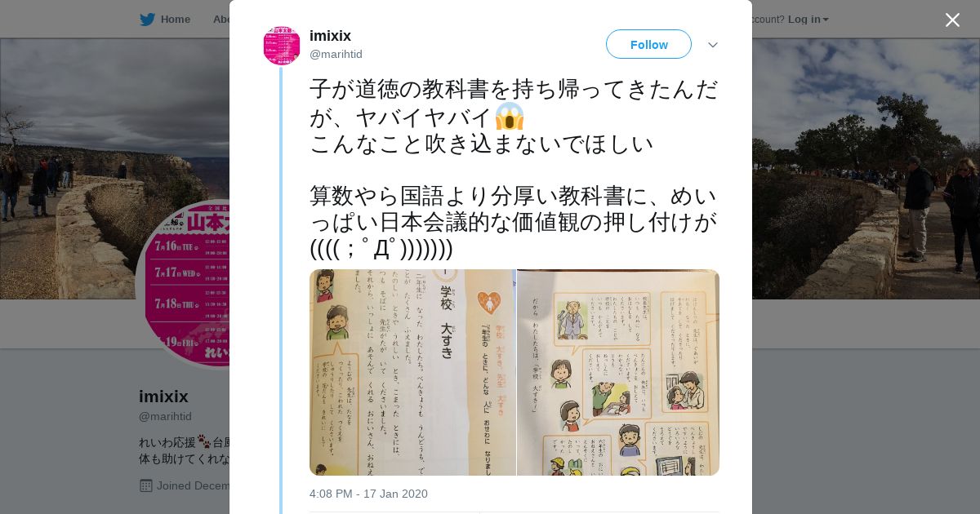Click the imixix display name in tweet
Viewport: 980px width, 514px height.
tap(330, 36)
